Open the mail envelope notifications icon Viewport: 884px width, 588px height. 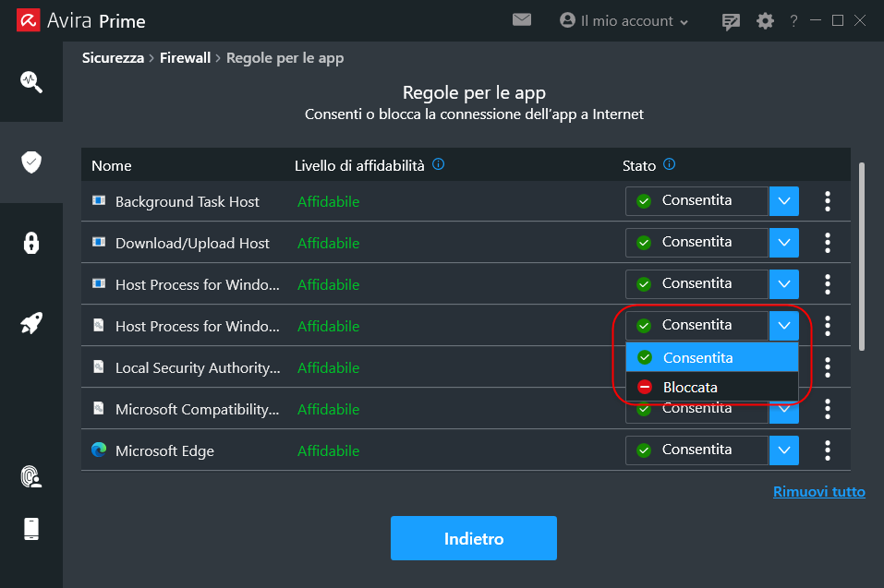[x=522, y=20]
